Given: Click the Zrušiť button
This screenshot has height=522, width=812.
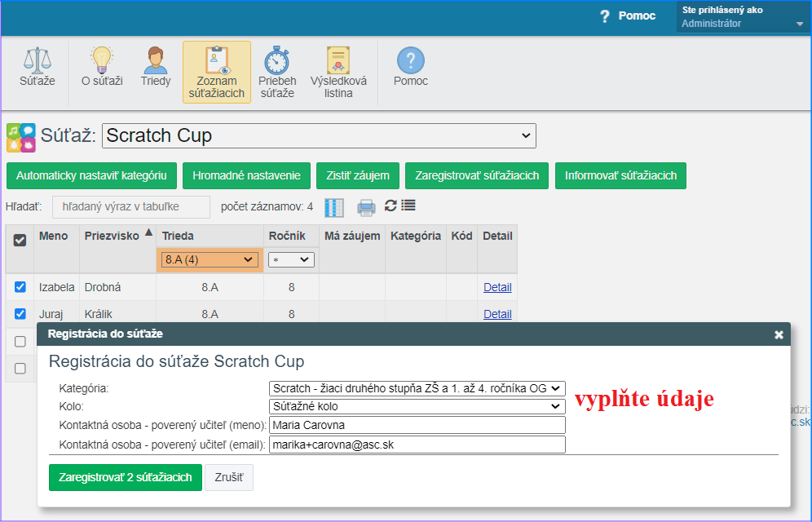Looking at the screenshot, I should coord(229,477).
